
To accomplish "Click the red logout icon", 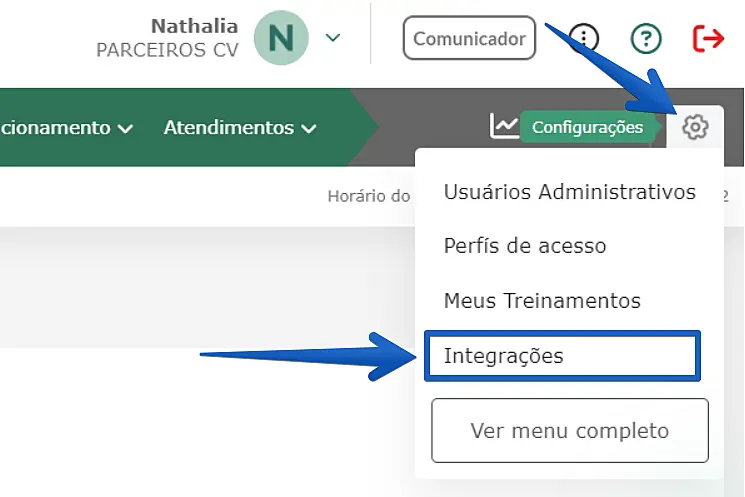I will point(708,38).
